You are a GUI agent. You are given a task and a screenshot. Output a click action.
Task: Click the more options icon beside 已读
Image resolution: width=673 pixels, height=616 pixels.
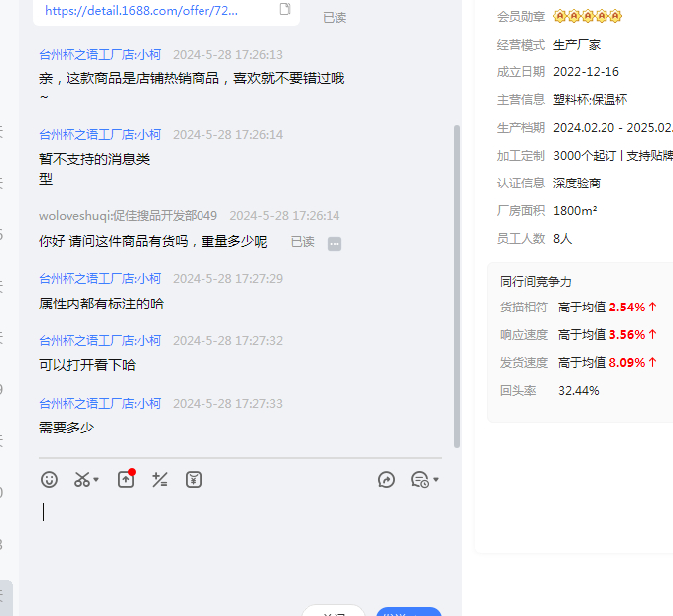pos(335,243)
